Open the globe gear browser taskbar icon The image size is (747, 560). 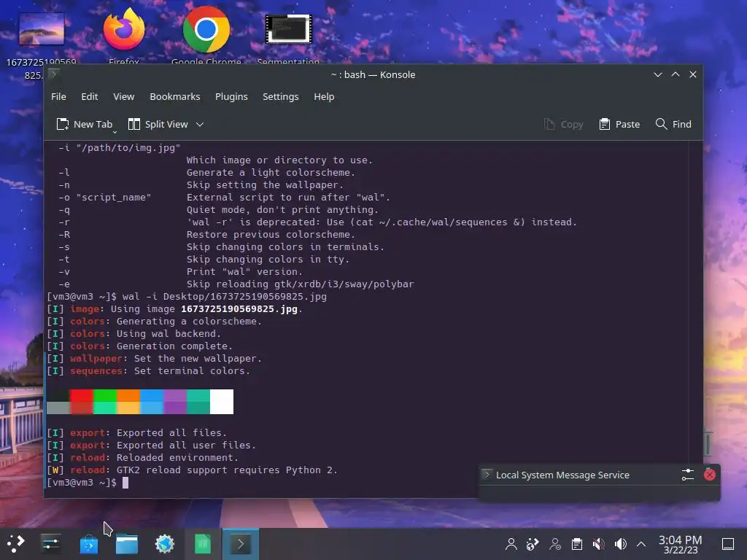click(x=165, y=544)
